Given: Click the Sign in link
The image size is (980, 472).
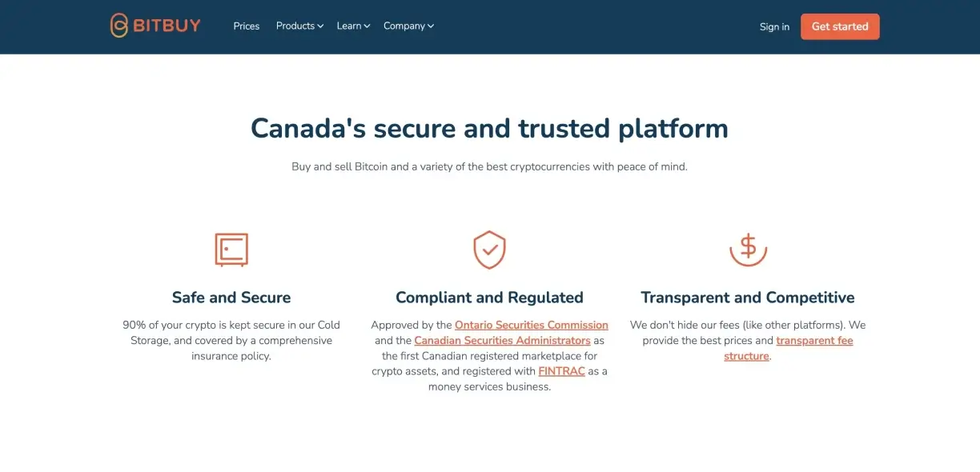Looking at the screenshot, I should [774, 26].
